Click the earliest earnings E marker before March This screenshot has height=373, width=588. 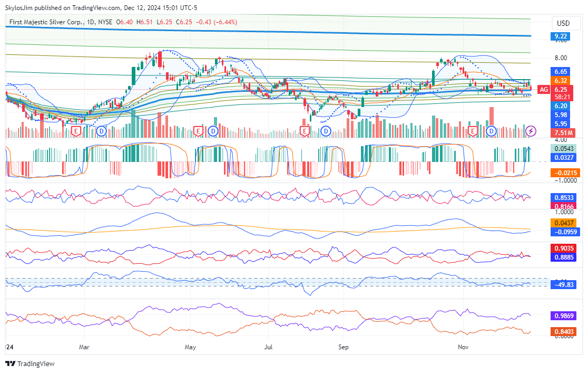point(76,130)
